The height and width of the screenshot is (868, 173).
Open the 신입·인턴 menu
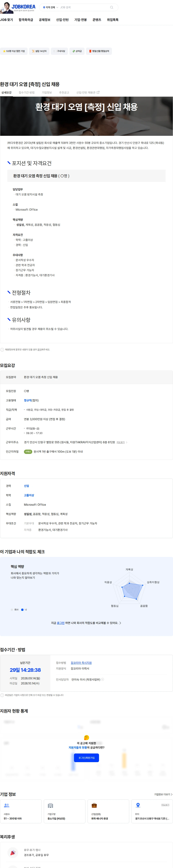coord(62,20)
